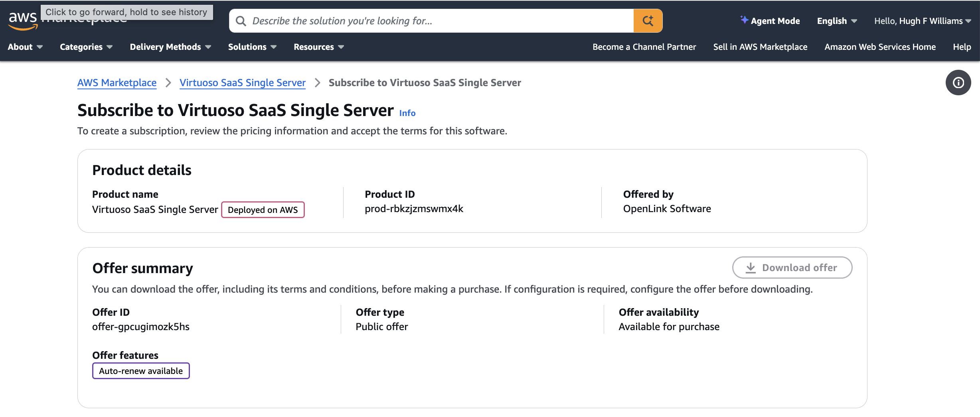The width and height of the screenshot is (980, 417).
Task: Click the magnifier icon in search box
Action: [x=241, y=21]
